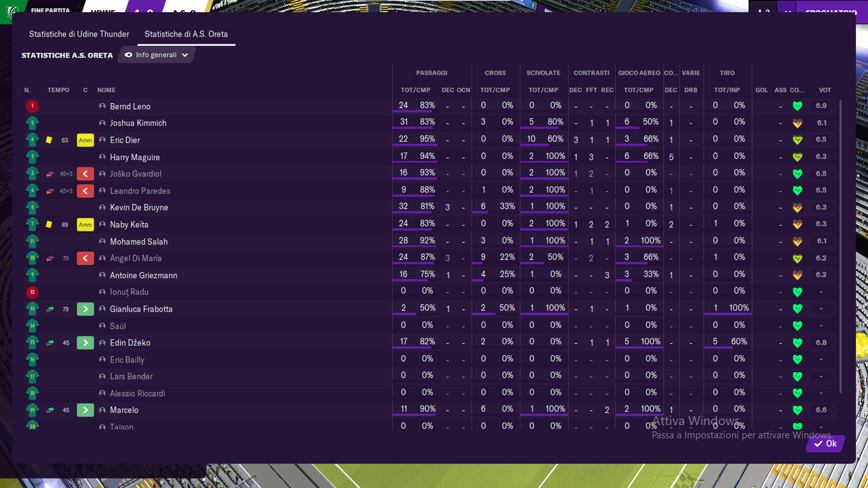
Task: Click the green sub-on badge for Edin Džeko
Action: point(85,343)
